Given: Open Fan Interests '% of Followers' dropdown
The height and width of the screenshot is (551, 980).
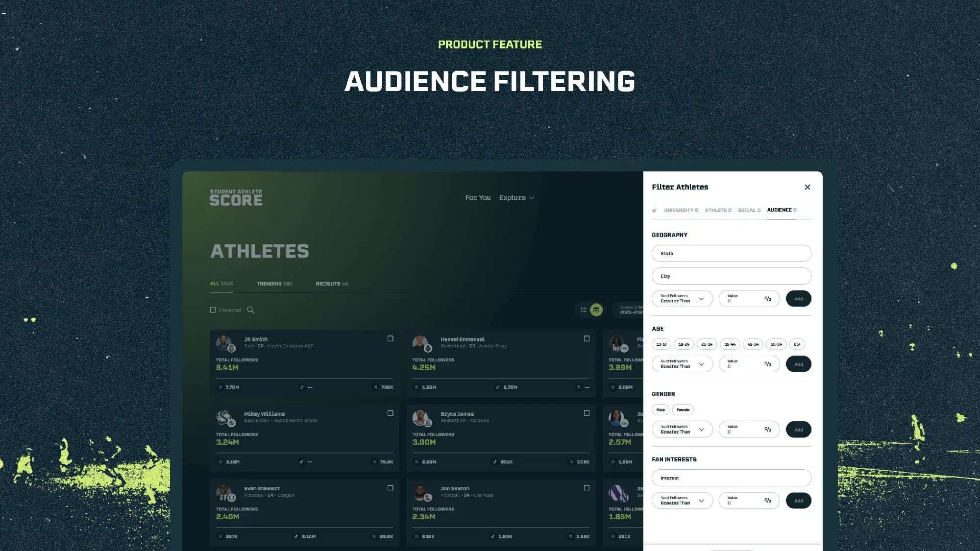Looking at the screenshot, I should pyautogui.click(x=683, y=501).
